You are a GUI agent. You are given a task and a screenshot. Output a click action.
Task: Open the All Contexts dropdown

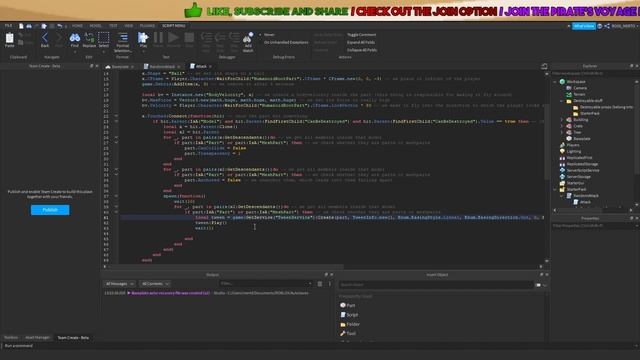[x=155, y=284]
